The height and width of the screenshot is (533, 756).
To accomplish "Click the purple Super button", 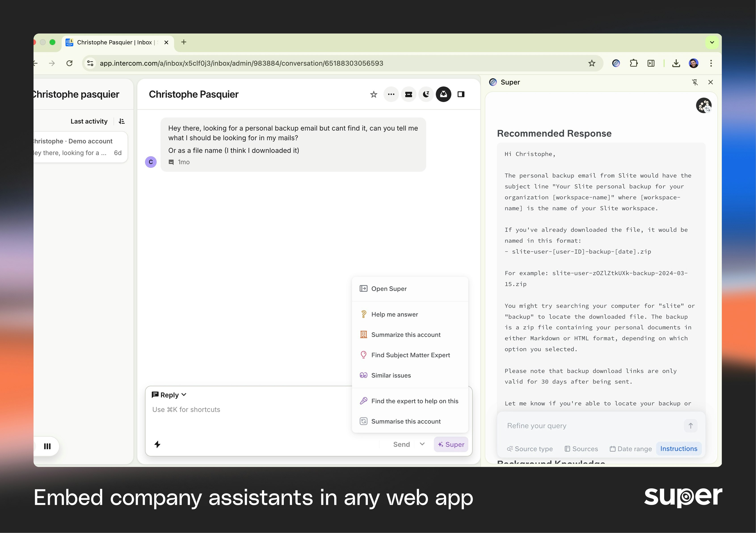I will coord(451,445).
